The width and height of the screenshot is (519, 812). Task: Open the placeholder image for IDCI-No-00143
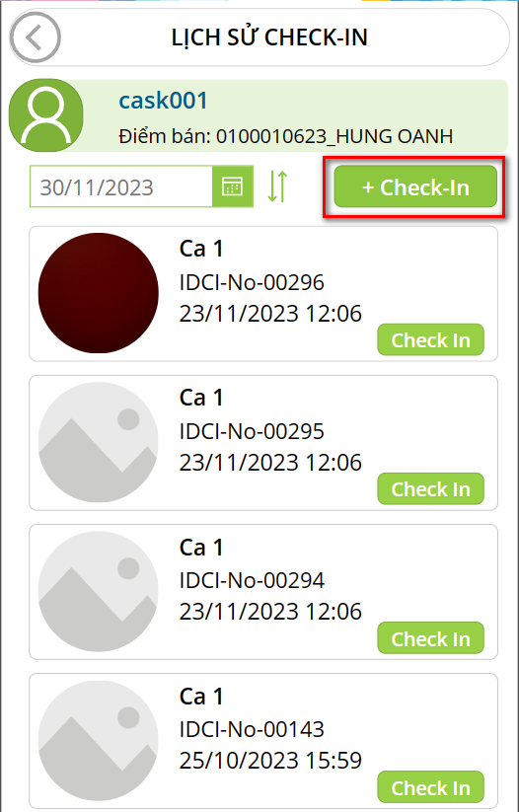[99, 741]
